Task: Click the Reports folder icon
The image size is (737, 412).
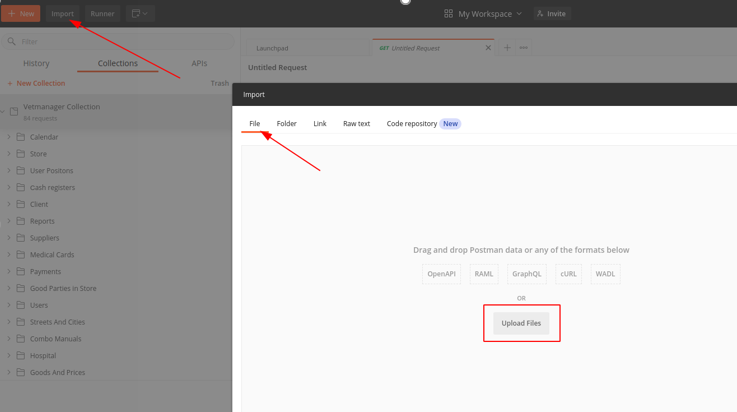Action: pyautogui.click(x=21, y=221)
